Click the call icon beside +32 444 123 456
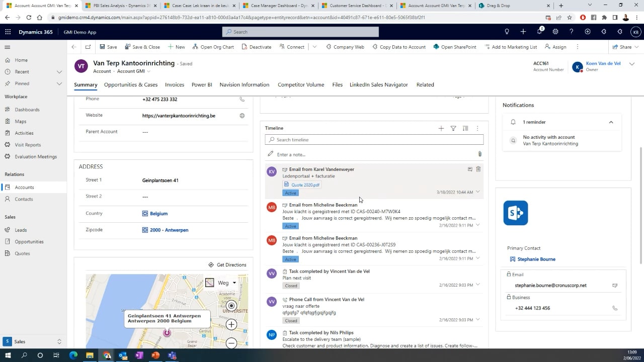This screenshot has width=644, height=362. 615,308
